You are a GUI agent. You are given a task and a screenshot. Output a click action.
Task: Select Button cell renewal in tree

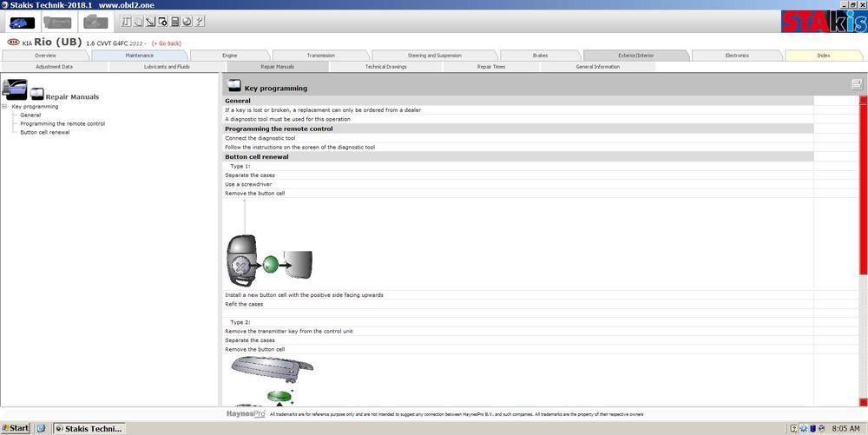(x=45, y=132)
